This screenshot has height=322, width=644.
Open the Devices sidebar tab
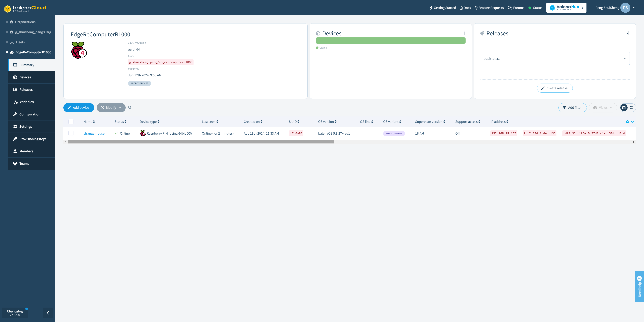pos(32,77)
